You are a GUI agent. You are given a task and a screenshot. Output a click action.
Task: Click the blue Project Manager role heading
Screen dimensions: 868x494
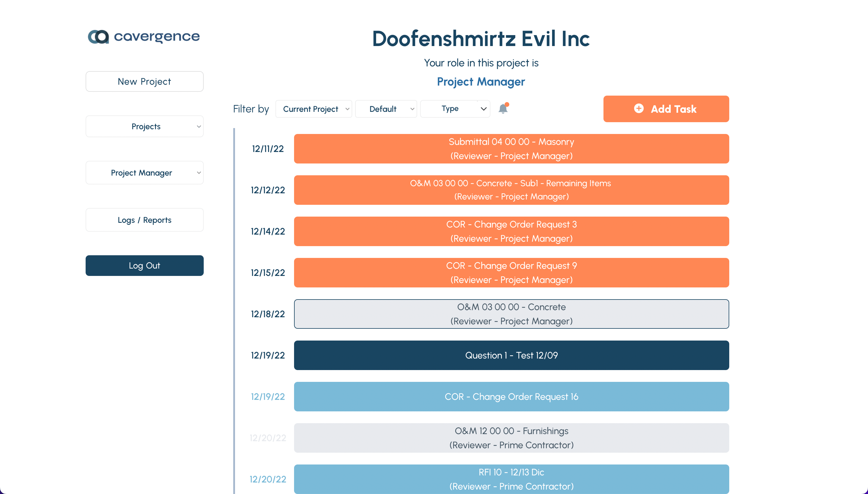481,82
